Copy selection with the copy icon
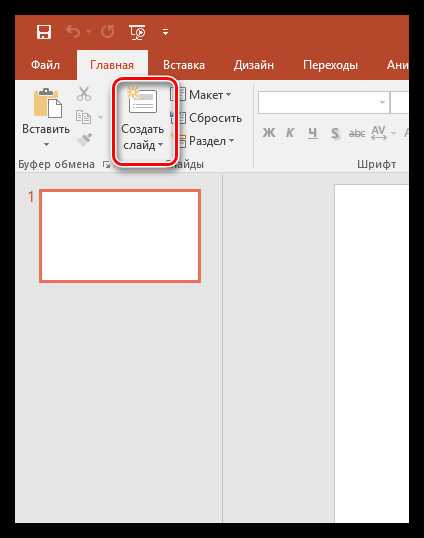 [83, 117]
